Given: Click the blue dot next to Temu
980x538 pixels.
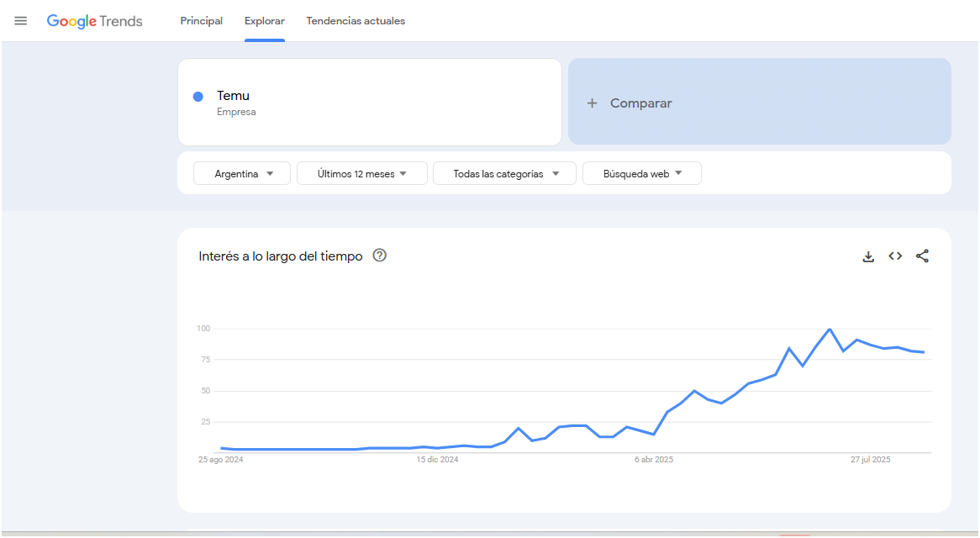Looking at the screenshot, I should [x=198, y=96].
